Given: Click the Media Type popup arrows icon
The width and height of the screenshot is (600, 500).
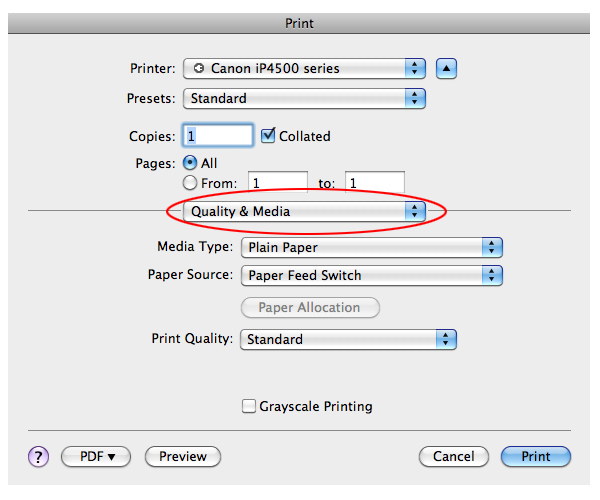Looking at the screenshot, I should point(492,247).
